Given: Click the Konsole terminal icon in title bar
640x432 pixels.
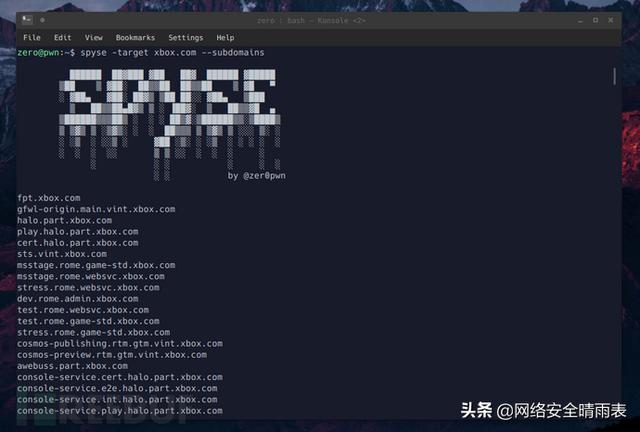Looking at the screenshot, I should pos(27,20).
